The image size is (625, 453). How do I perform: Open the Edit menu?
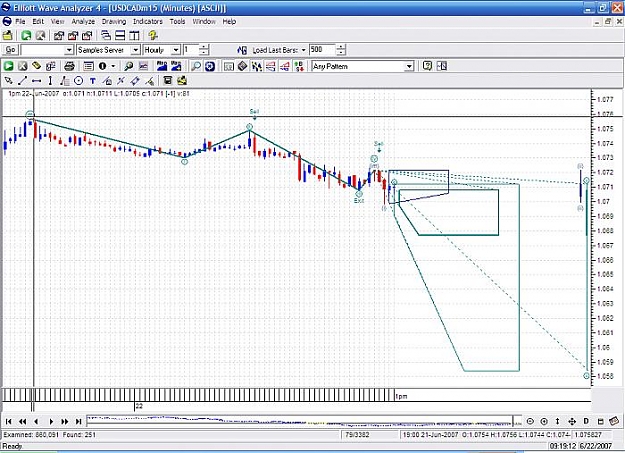click(38, 22)
